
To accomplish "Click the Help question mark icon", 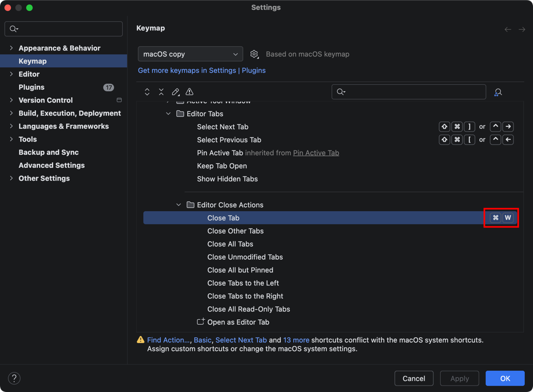I will coord(15,378).
